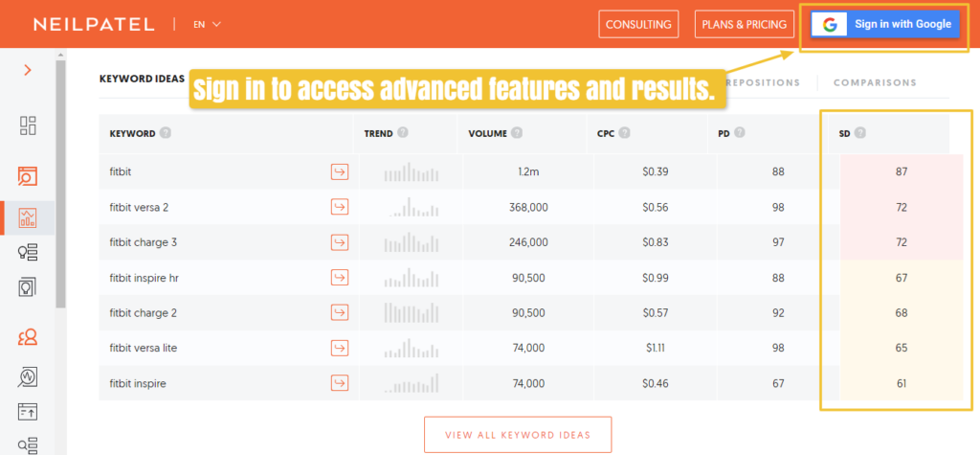Open Plans & Pricing page
This screenshot has height=455, width=980.
744,24
